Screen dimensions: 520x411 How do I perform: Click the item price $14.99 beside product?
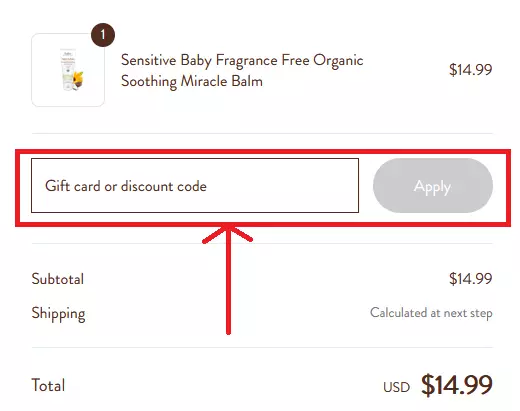click(470, 70)
